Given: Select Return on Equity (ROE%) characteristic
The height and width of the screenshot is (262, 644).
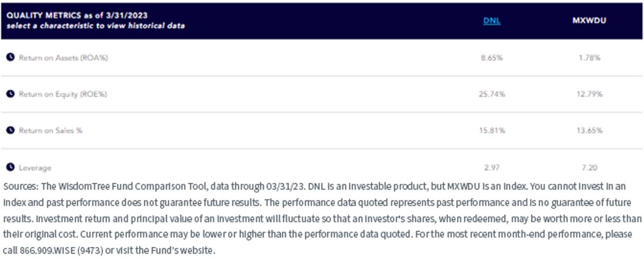Looking at the screenshot, I should coord(63,94).
